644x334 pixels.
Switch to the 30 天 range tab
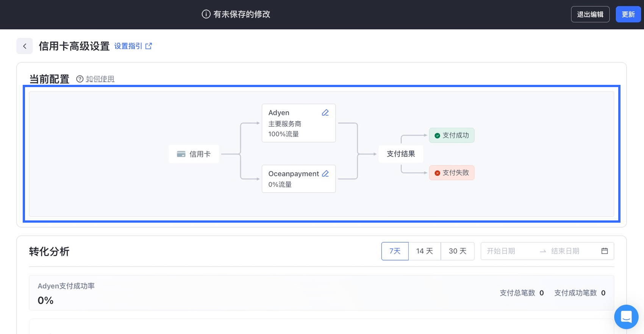click(458, 251)
